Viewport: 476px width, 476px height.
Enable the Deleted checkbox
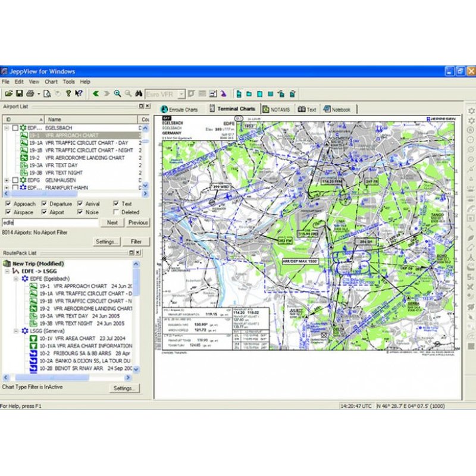(x=116, y=212)
